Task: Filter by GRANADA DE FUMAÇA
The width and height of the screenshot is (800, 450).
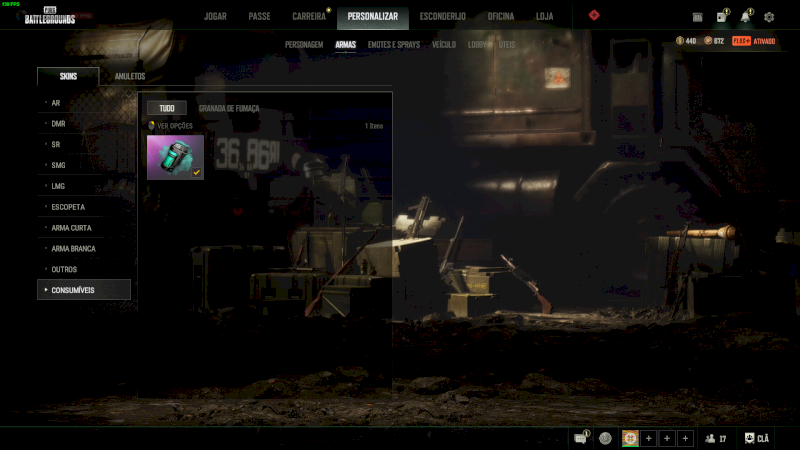Action: 229,108
